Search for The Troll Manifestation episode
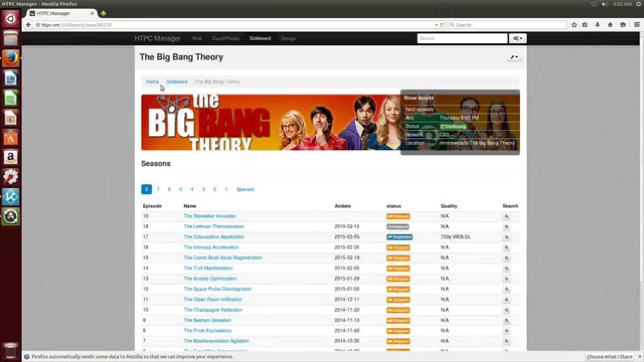This screenshot has width=644, height=362. coord(507,268)
